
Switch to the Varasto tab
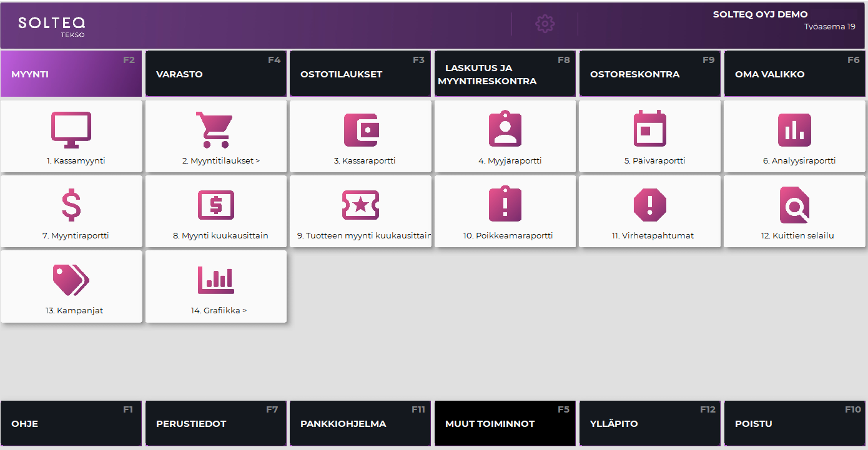point(216,74)
